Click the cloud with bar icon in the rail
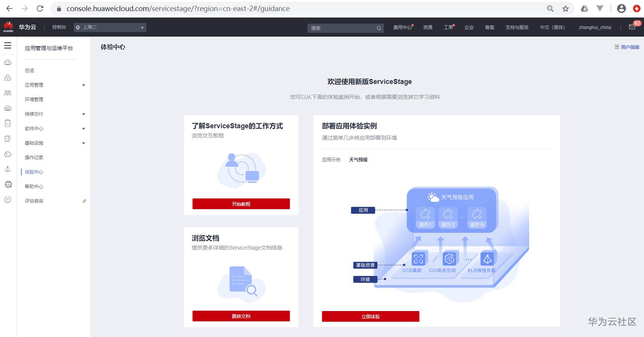The height and width of the screenshot is (337, 644). tap(8, 108)
